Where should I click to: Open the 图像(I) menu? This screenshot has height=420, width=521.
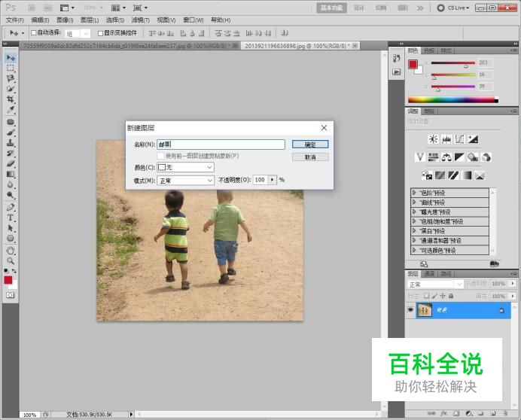pyautogui.click(x=64, y=20)
